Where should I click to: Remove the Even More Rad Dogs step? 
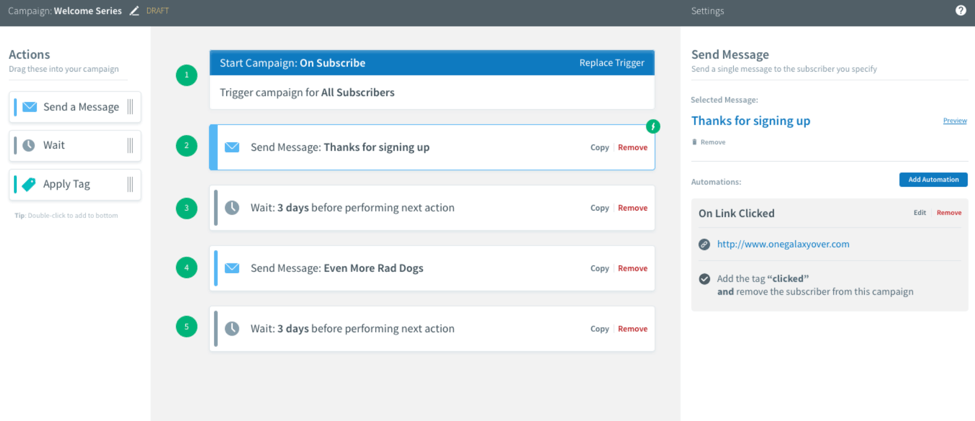(632, 268)
